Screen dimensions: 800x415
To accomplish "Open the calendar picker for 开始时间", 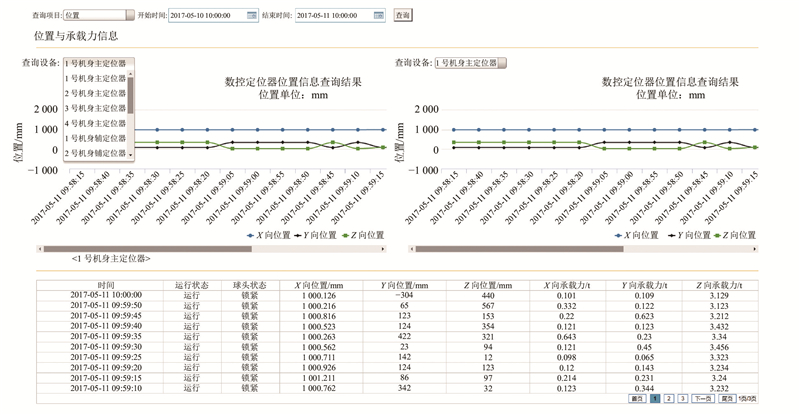I will [252, 15].
